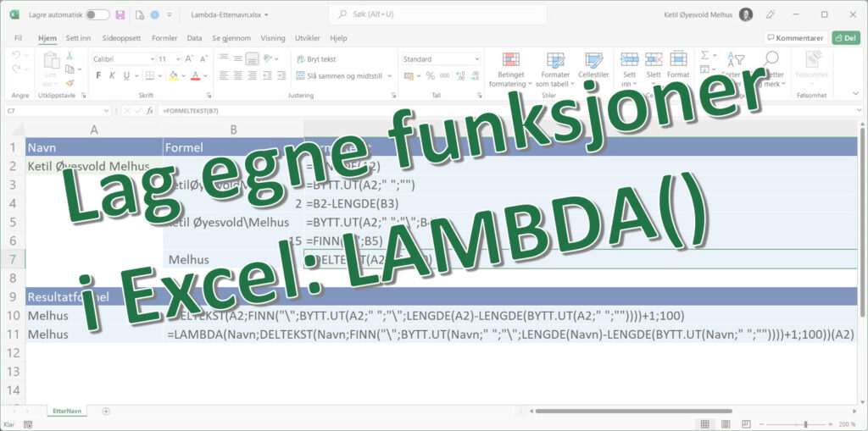Click the Name Box showing C7
This screenshot has height=431, width=868.
[51, 111]
